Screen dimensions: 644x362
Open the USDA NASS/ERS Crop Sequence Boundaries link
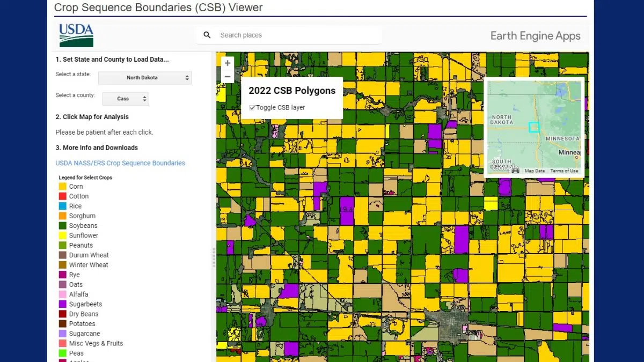[120, 162]
